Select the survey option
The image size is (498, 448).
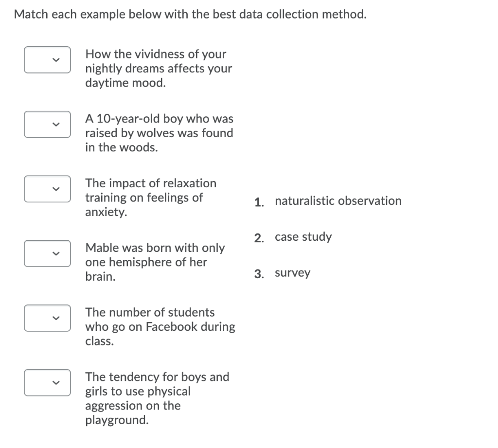pos(292,272)
